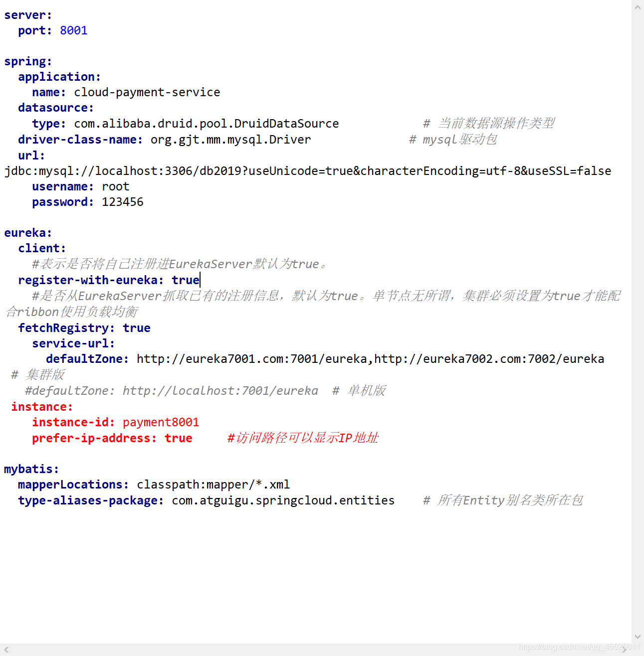Click the jdbc:mysql connection URL line
The image size is (644, 656).
tap(308, 171)
